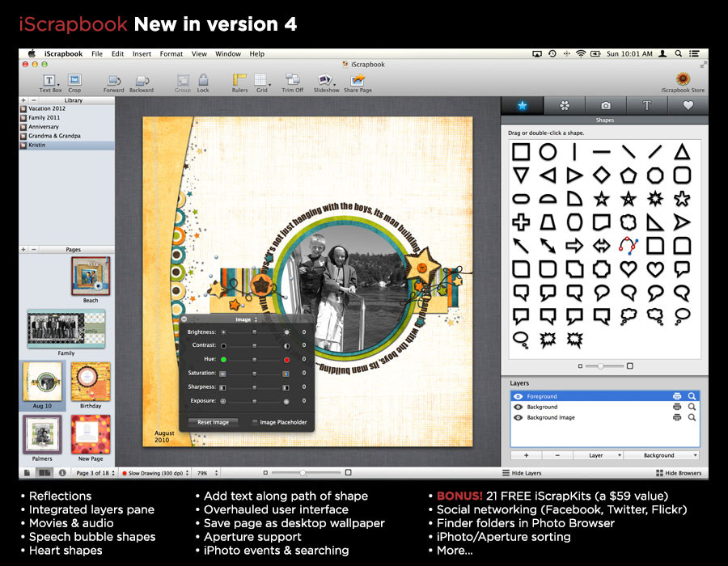This screenshot has height=566, width=728.
Task: Open the Insert menu
Action: pos(142,54)
